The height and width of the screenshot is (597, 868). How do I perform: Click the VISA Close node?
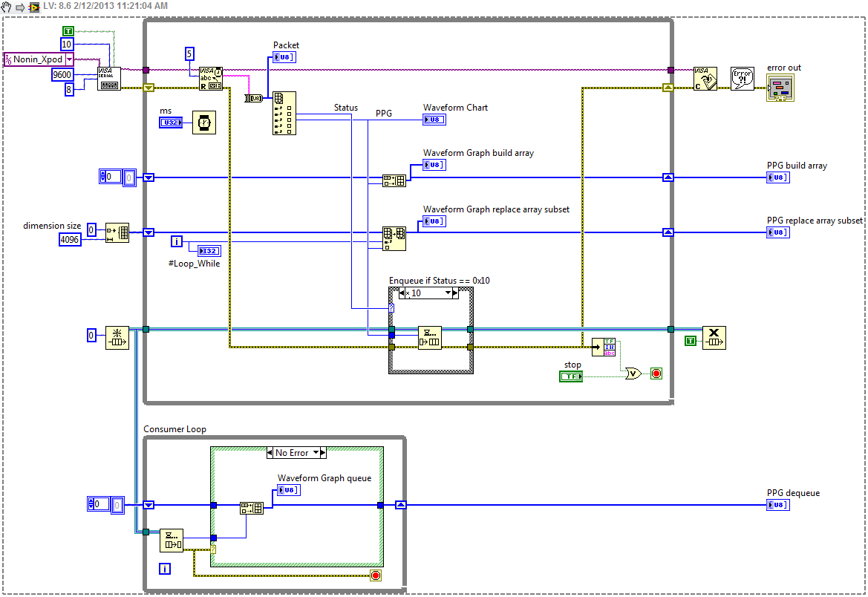[x=705, y=79]
